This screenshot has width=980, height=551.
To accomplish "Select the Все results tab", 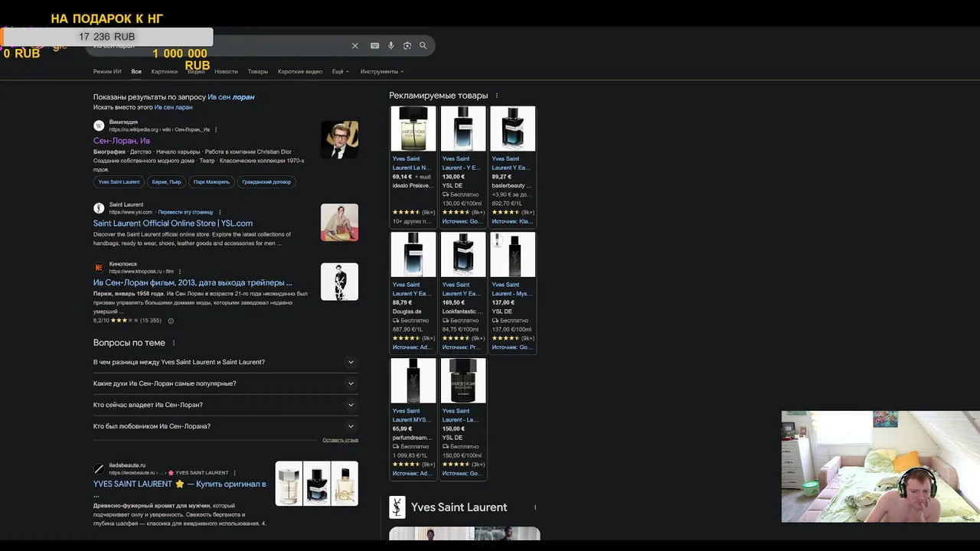I will [x=136, y=71].
